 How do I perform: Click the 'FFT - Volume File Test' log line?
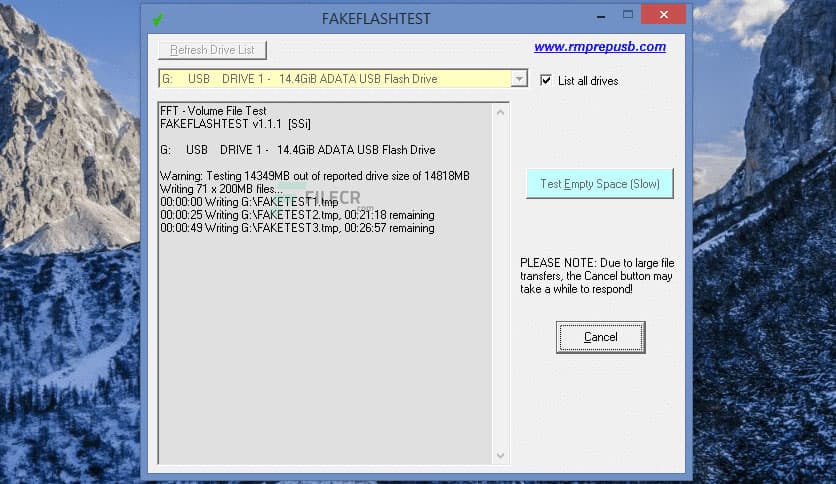213,111
